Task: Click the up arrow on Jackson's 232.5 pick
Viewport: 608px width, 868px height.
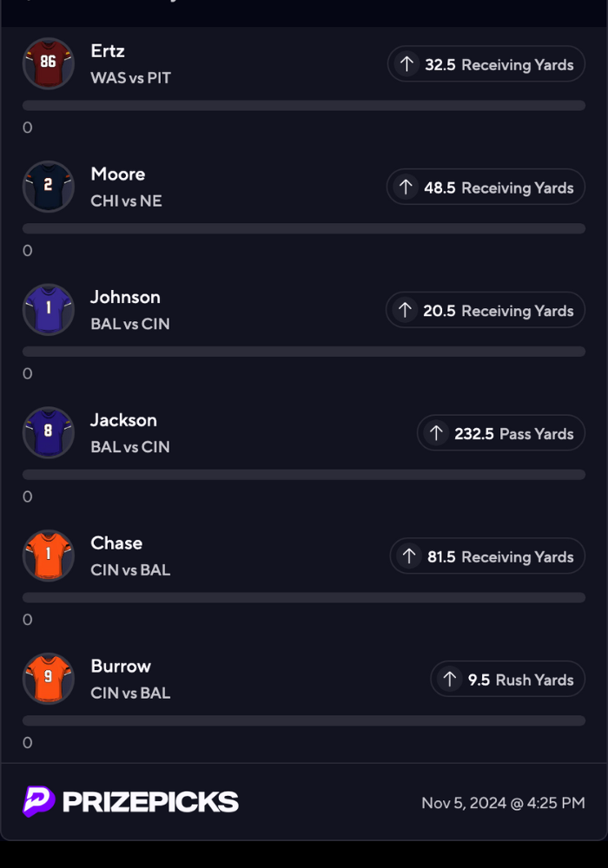Action: (436, 433)
